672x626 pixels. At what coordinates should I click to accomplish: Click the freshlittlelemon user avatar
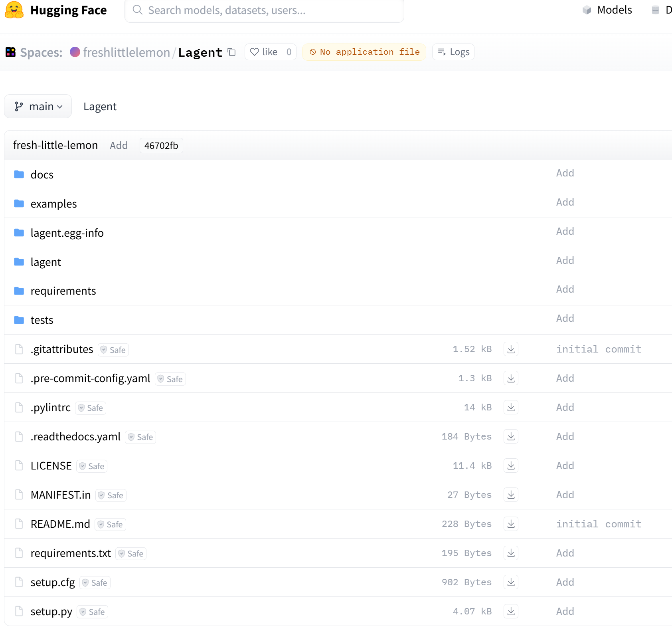point(75,52)
